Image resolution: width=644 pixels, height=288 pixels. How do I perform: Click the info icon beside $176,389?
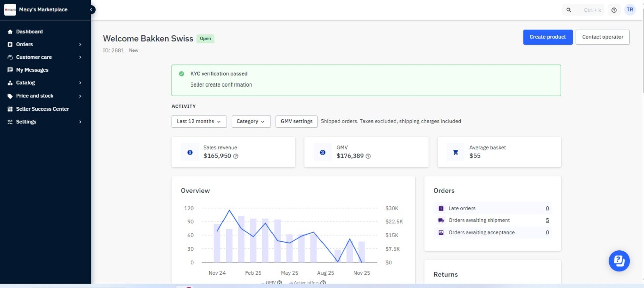[368, 156]
